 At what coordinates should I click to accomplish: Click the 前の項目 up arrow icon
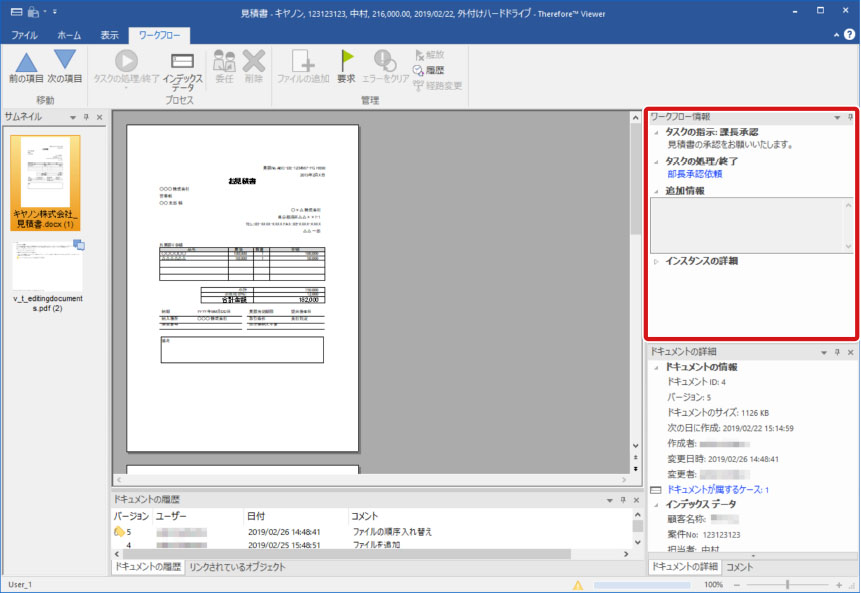pyautogui.click(x=26, y=62)
